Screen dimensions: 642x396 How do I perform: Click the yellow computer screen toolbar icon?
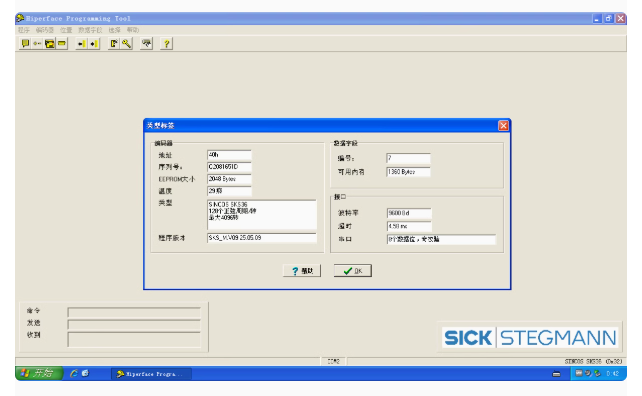50,43
